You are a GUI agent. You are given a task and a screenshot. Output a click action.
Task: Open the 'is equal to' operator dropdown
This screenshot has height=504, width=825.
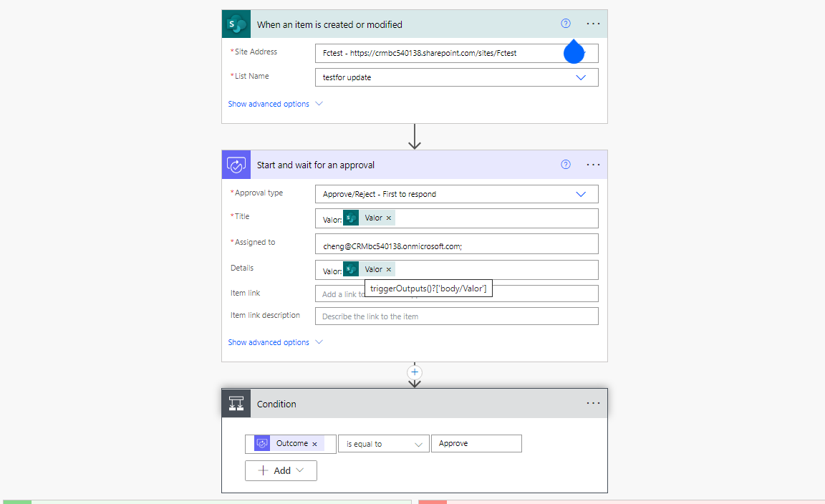coord(384,444)
